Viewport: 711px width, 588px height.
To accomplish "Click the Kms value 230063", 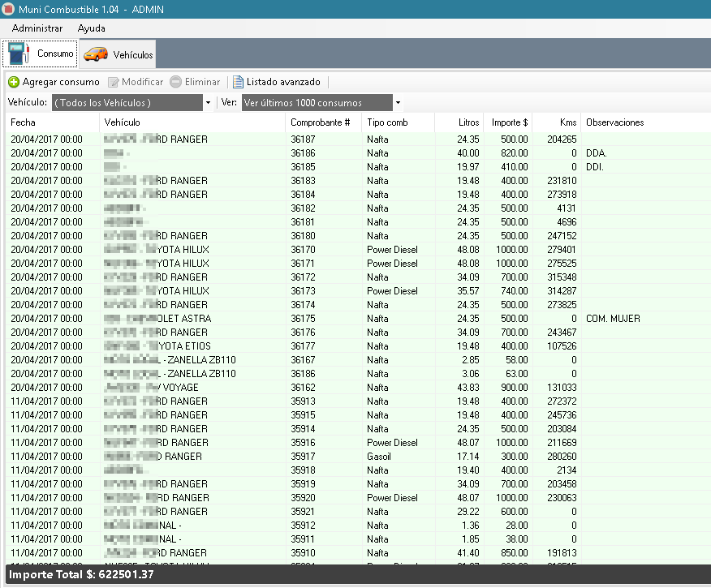I will point(562,498).
